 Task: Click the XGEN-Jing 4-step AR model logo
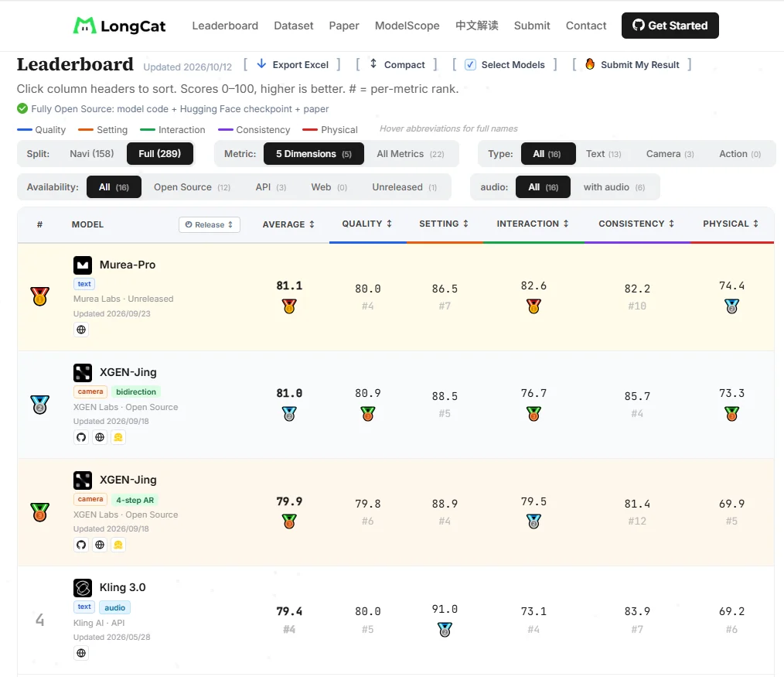(x=83, y=480)
